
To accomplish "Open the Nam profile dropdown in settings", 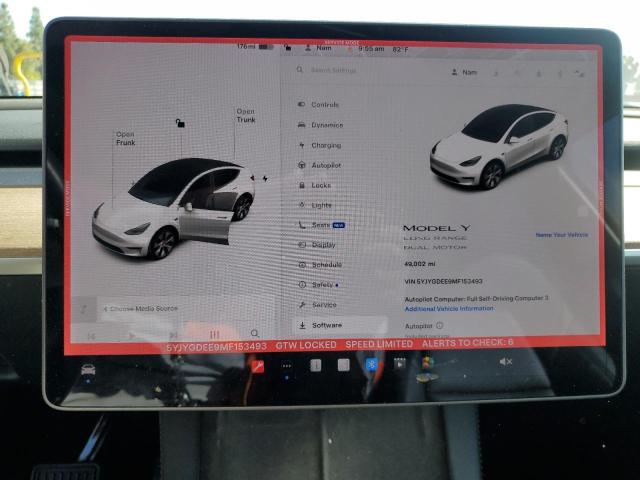I will [x=464, y=72].
